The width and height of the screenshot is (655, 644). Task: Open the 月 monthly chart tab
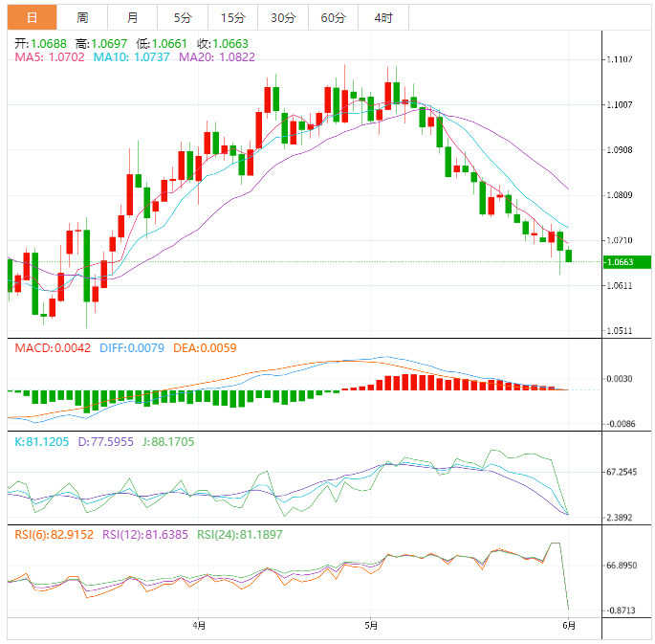[132, 17]
